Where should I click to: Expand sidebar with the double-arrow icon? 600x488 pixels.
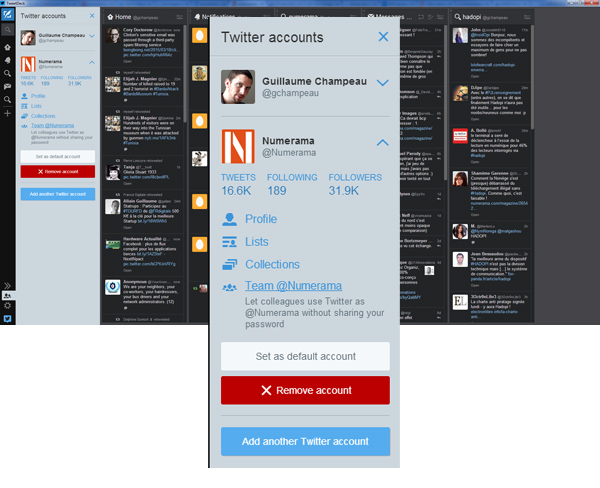(x=7, y=285)
